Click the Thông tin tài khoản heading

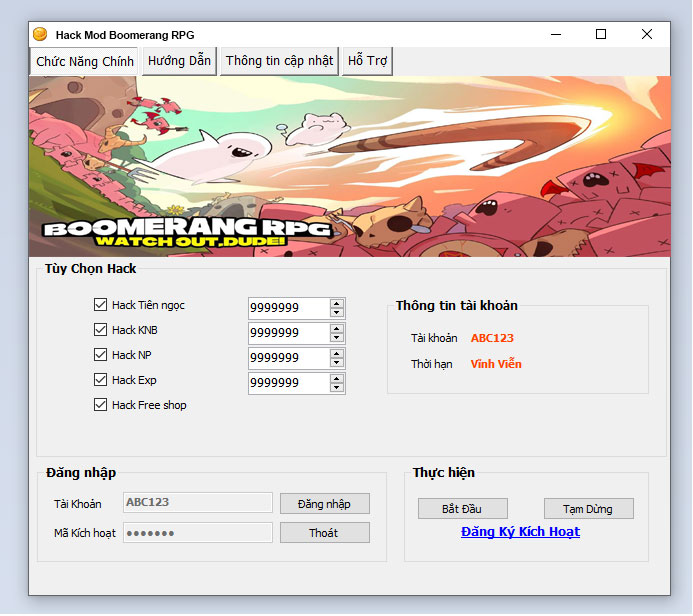[x=457, y=305]
